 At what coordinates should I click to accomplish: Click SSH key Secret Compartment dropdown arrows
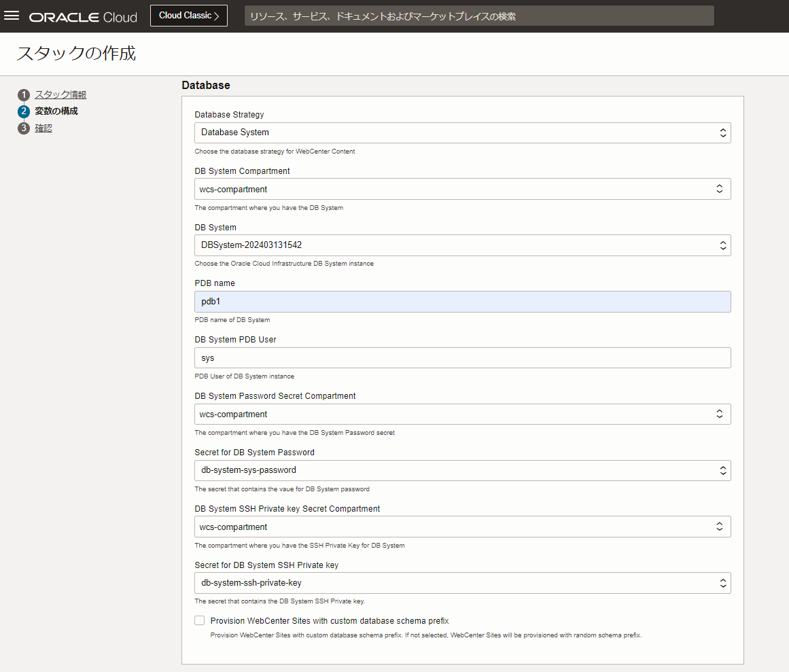point(720,526)
